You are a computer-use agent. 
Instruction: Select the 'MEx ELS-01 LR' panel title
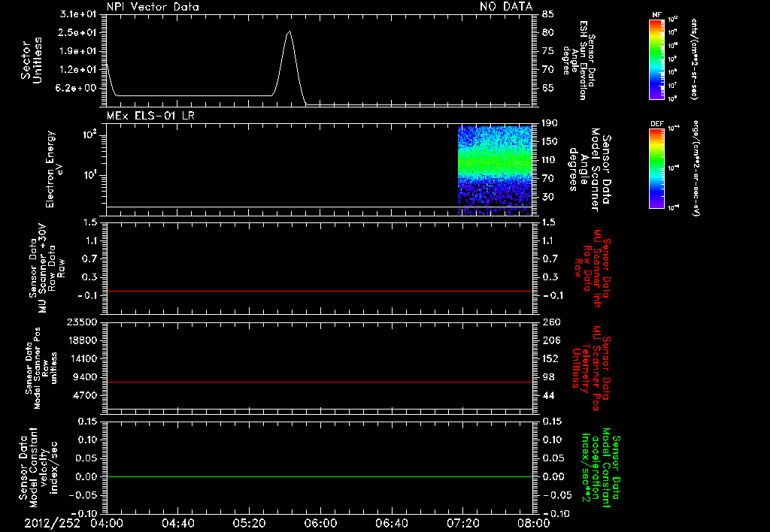150,116
